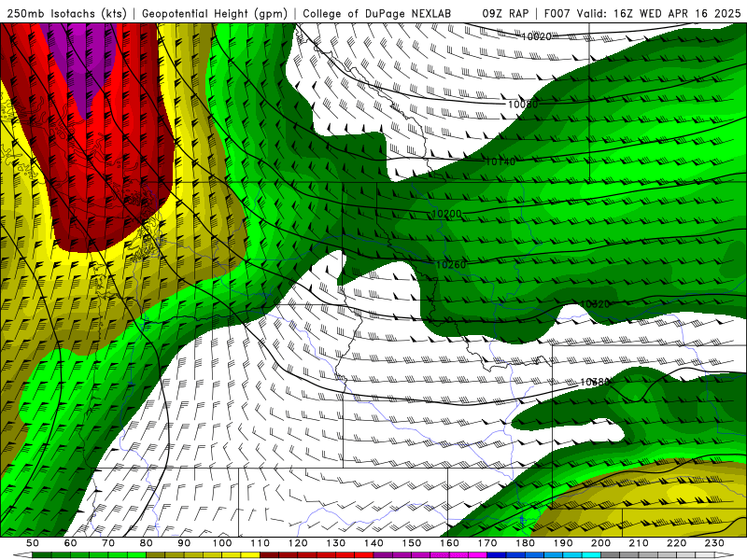
Task: Click the 230 value on the color scale
Action: click(x=715, y=543)
